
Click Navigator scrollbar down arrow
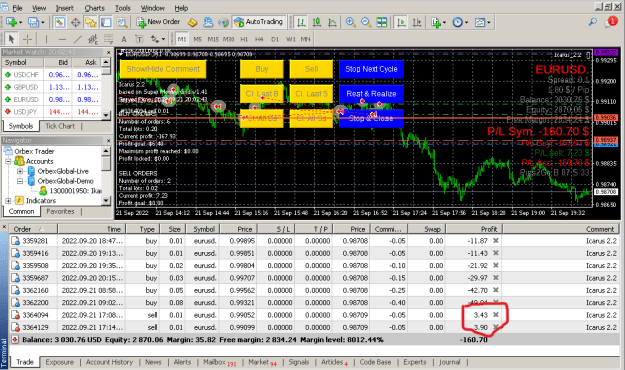click(x=106, y=201)
